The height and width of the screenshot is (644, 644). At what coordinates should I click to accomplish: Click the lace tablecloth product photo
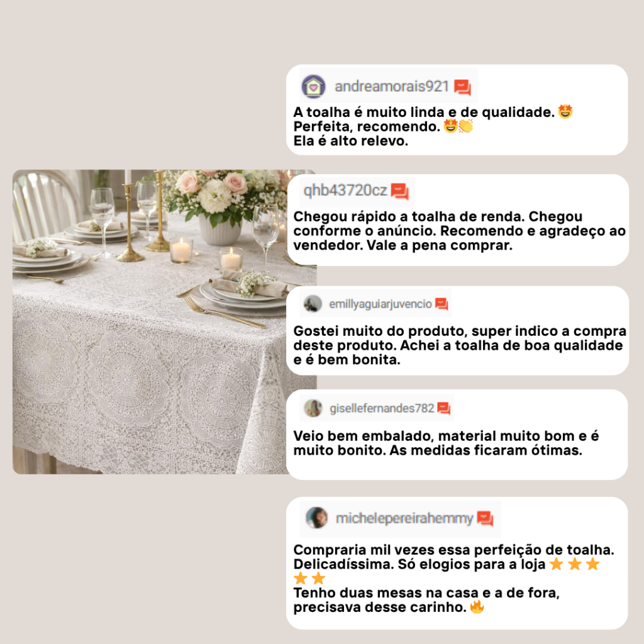point(164,322)
